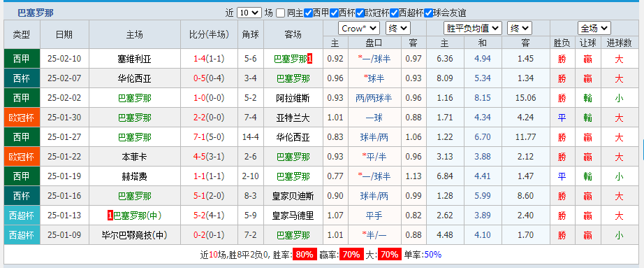Open the recent matches count dropdown (10)
Screen dimensions: 644x268
tap(249, 13)
